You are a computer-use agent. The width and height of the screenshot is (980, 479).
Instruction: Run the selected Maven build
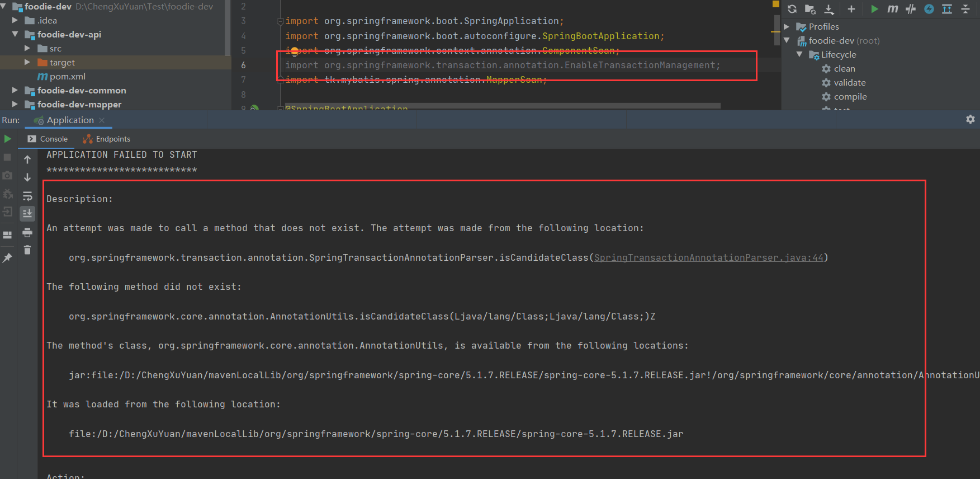[x=875, y=9]
